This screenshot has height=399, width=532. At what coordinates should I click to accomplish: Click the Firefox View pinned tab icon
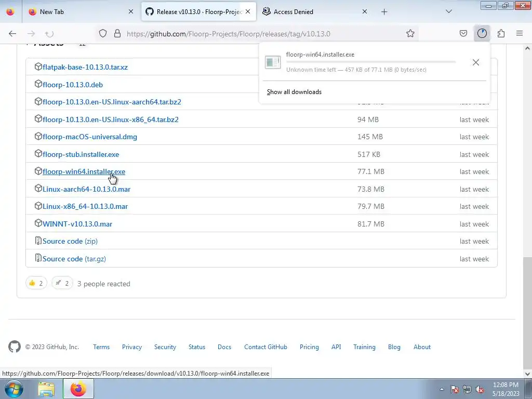tap(10, 11)
